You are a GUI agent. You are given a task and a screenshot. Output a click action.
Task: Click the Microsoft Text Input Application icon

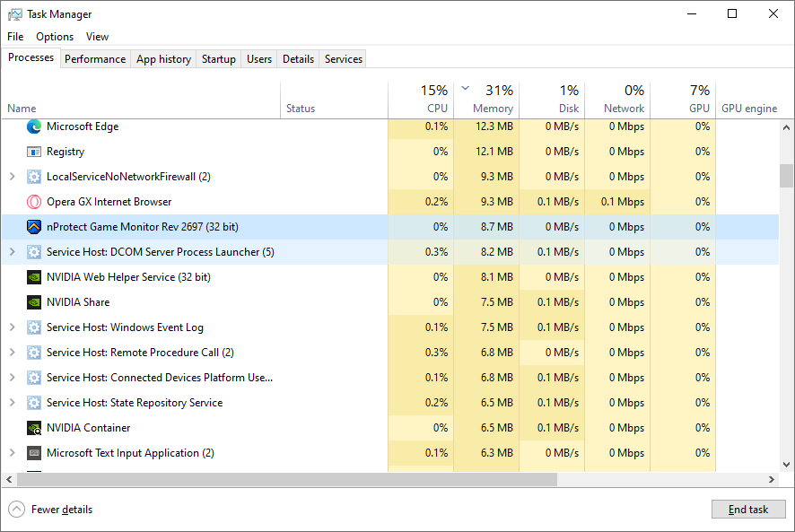point(34,453)
